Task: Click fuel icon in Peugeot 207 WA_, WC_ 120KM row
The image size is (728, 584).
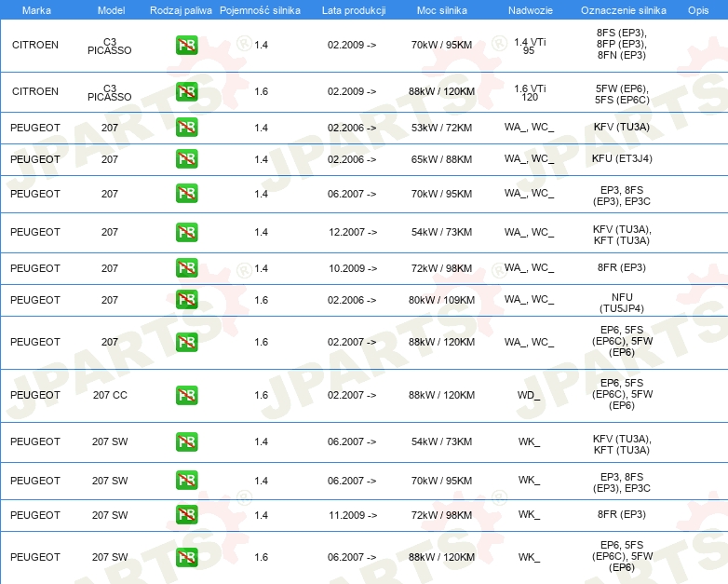Action: click(186, 343)
